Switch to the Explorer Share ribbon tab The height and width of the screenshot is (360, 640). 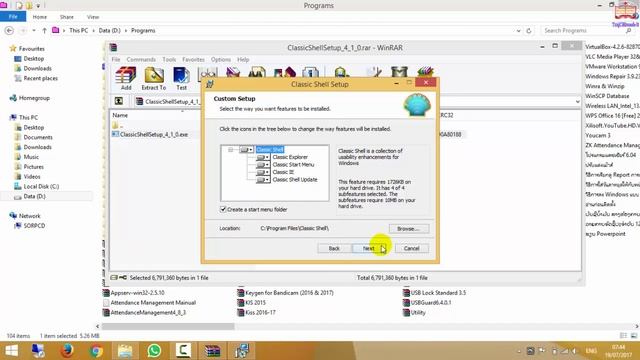coord(67,17)
